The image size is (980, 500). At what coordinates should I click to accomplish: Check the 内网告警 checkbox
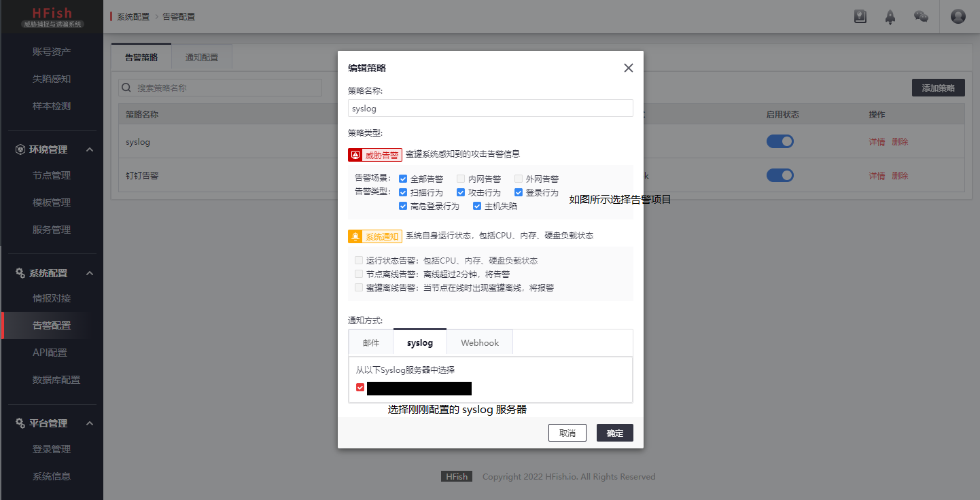pos(461,179)
